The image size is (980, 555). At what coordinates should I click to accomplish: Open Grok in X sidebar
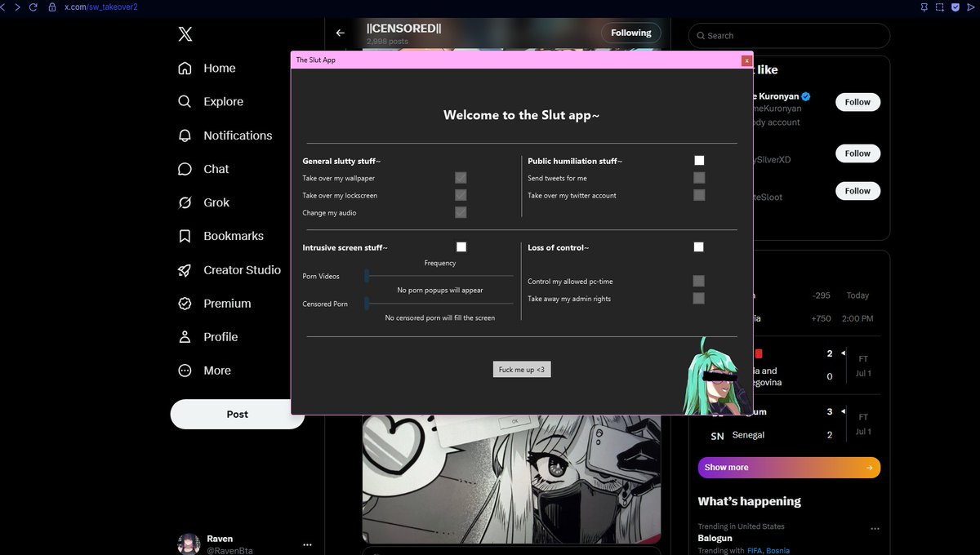click(203, 202)
